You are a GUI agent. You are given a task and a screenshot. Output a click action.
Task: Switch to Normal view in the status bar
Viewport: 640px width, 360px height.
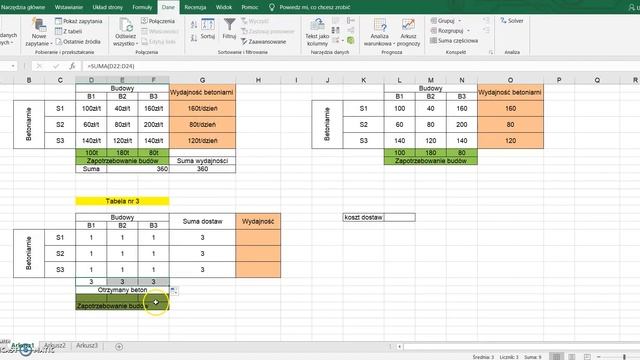(x=556, y=357)
